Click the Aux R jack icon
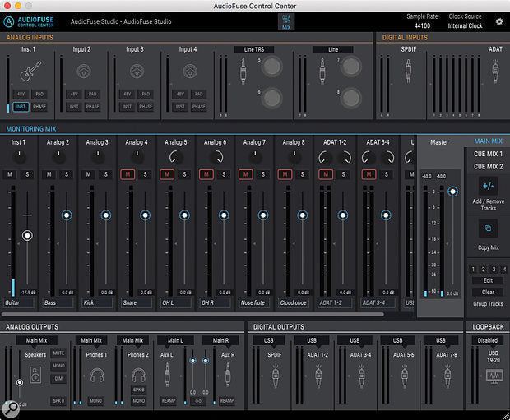510x420 pixels. click(x=228, y=375)
